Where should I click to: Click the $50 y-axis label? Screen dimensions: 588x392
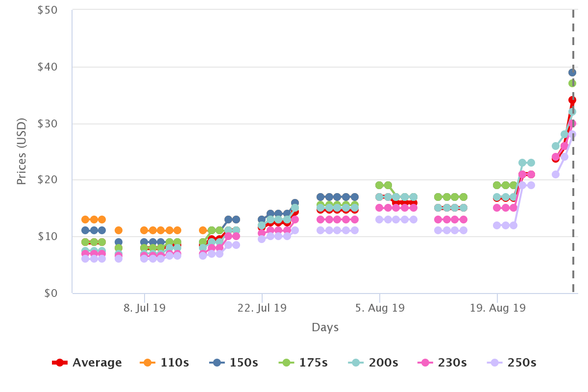[x=48, y=10]
